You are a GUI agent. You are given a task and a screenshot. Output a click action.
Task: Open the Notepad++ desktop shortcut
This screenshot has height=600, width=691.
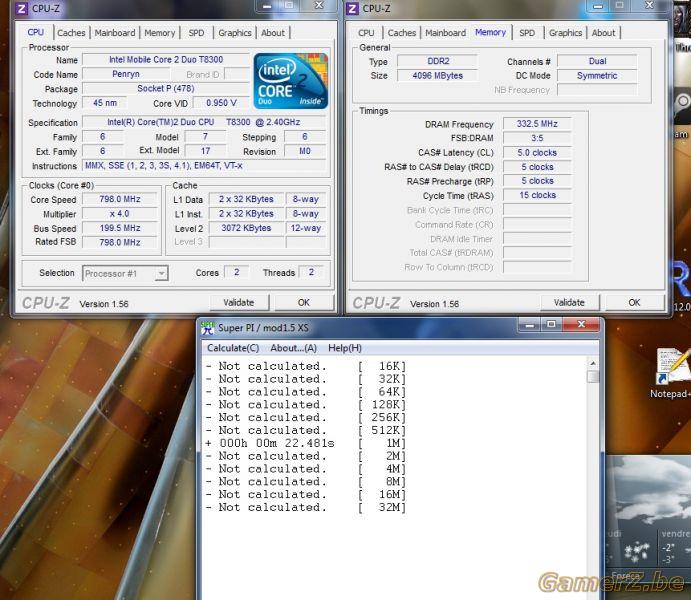(x=672, y=373)
